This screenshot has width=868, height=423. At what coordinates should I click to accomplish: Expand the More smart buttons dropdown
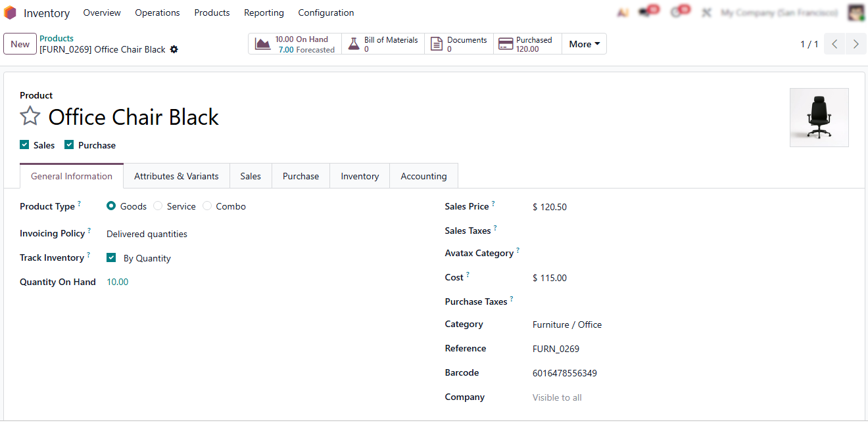click(x=584, y=44)
